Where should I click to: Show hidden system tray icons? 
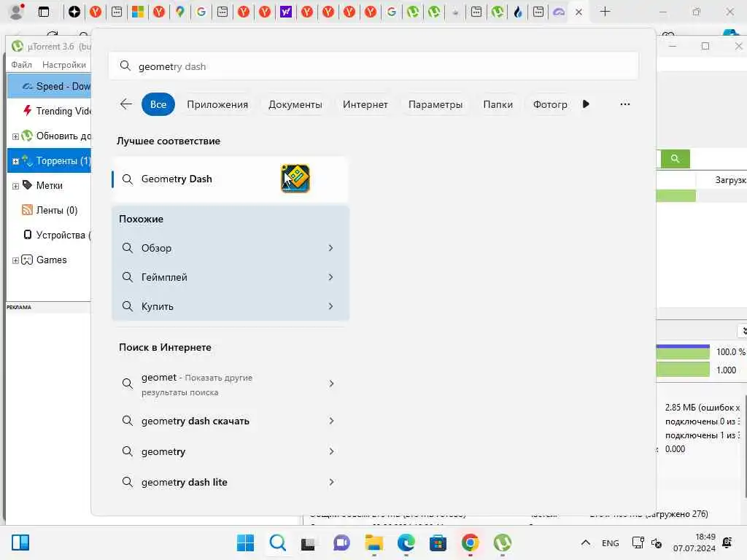tap(586, 542)
